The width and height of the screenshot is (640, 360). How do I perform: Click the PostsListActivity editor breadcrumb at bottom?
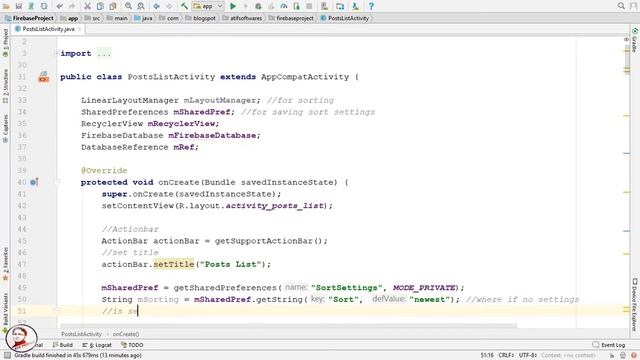81,334
